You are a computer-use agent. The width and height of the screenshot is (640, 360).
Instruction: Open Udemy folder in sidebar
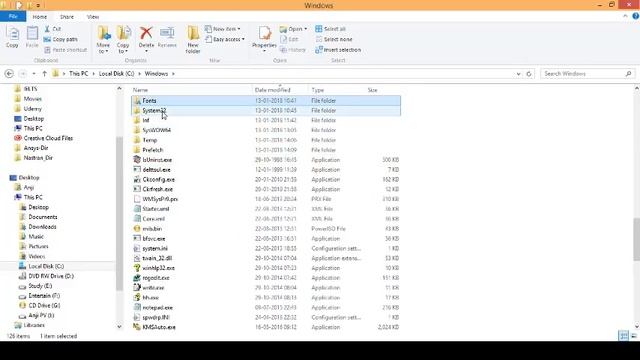(x=28, y=109)
